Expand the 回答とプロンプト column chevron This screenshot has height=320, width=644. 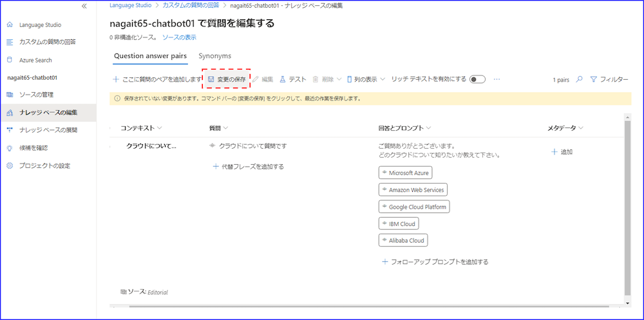pos(428,127)
